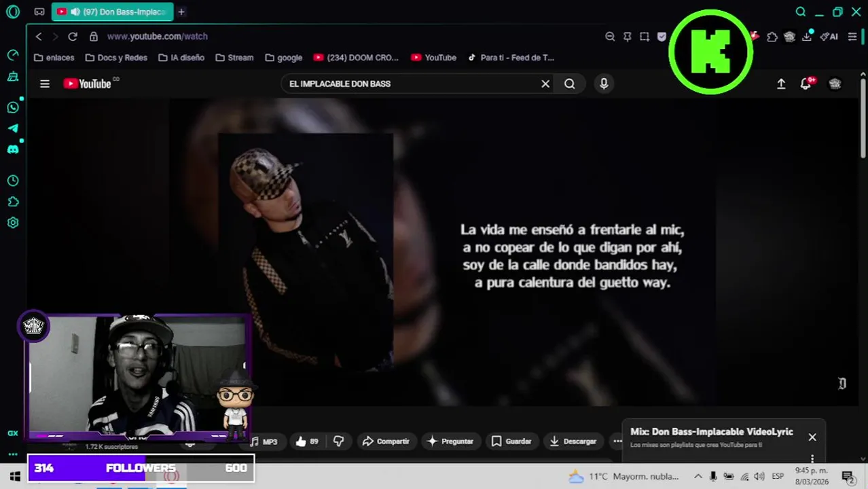Open the Opera main menu logo
868x489 pixels.
tap(13, 12)
